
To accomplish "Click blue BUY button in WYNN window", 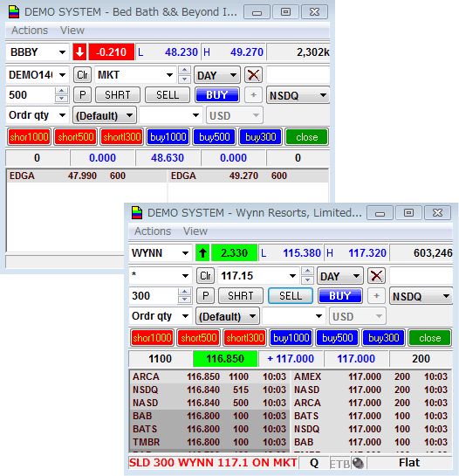I will (x=339, y=296).
